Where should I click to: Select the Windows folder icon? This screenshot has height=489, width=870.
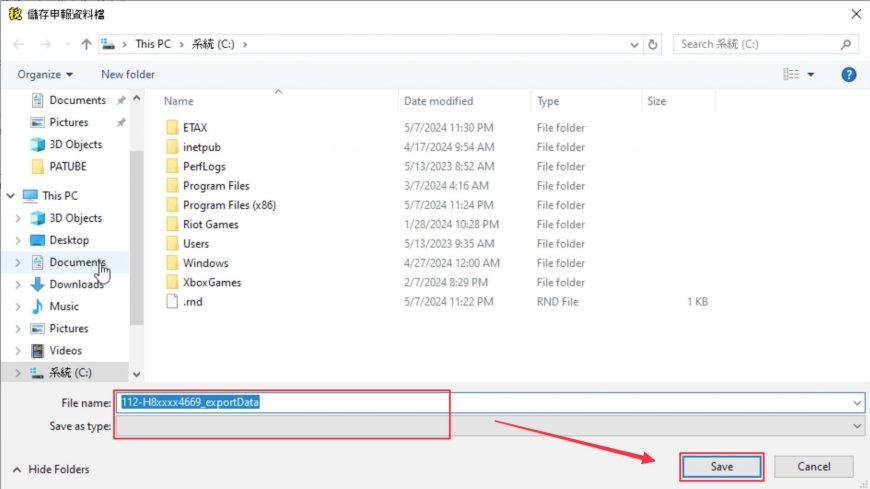pyautogui.click(x=173, y=263)
